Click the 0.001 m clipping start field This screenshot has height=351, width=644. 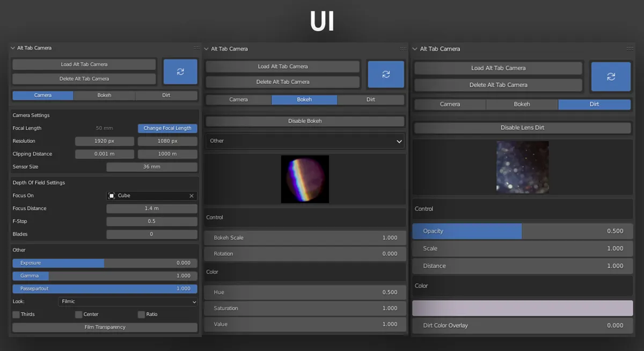tap(105, 154)
